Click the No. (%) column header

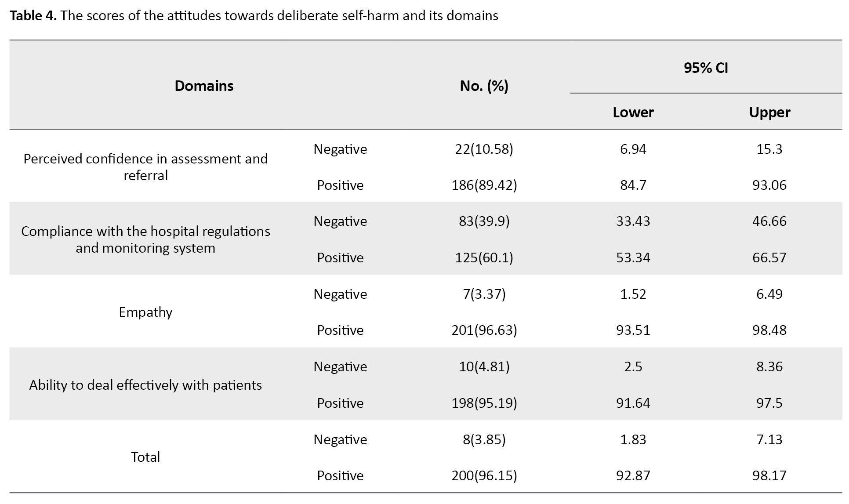click(x=484, y=86)
